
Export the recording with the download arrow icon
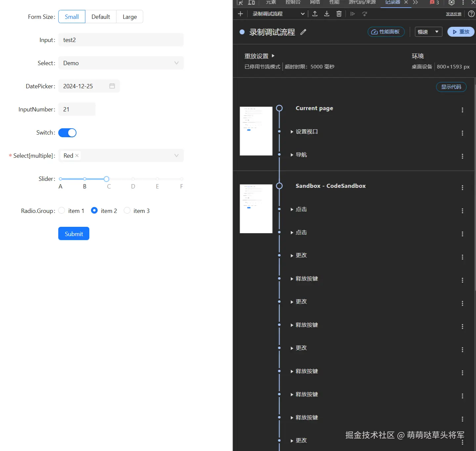[327, 14]
